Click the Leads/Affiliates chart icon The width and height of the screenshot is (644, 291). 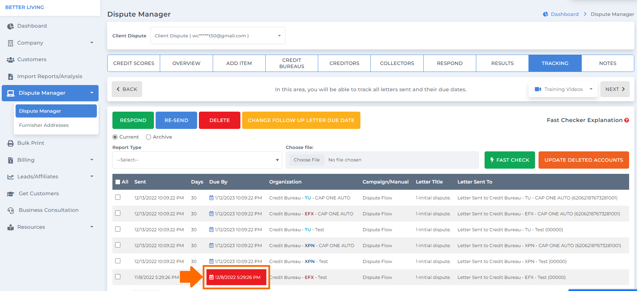10,177
